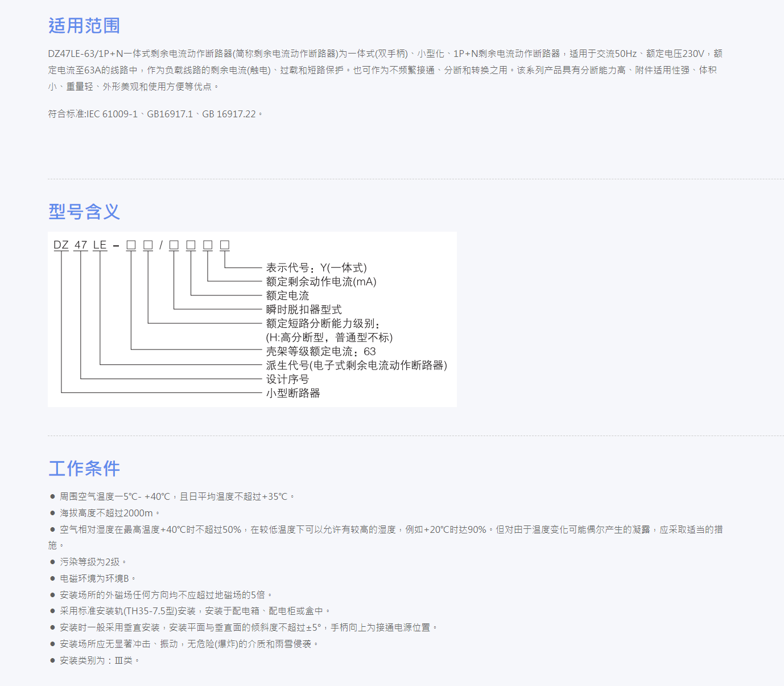The image size is (784, 686).
Task: Click the 瞬时脱扣器型式 diagram label
Action: point(304,310)
